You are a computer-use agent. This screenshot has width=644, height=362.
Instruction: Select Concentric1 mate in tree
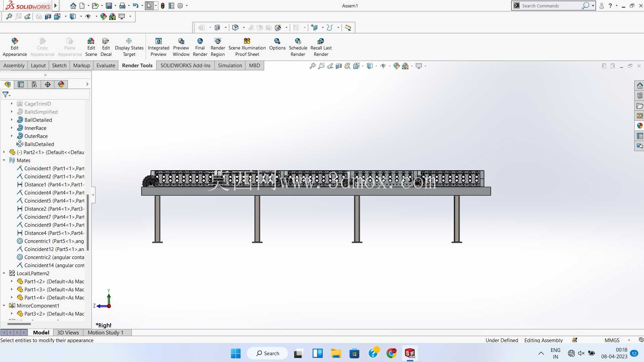(x=50, y=241)
